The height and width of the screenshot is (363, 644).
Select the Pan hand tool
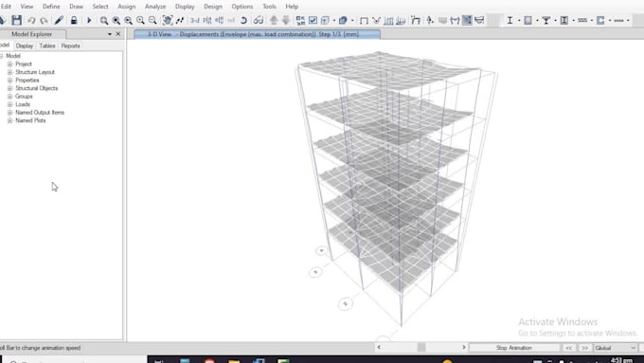point(168,20)
